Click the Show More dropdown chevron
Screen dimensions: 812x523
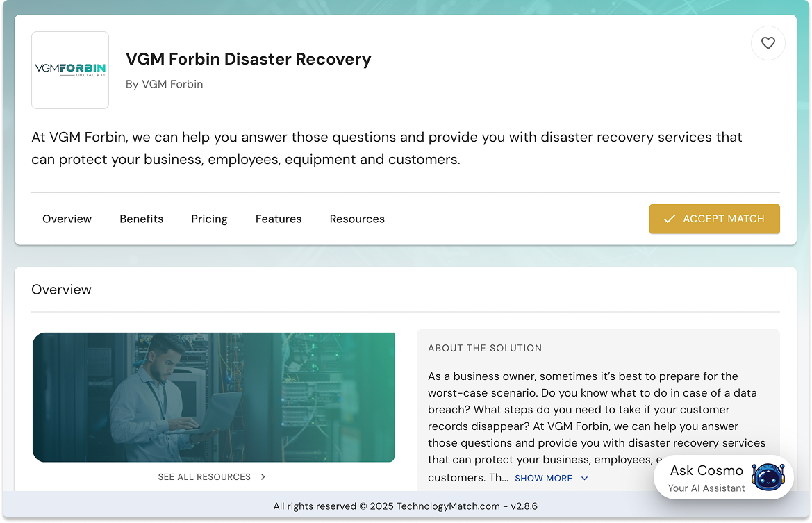tap(585, 479)
